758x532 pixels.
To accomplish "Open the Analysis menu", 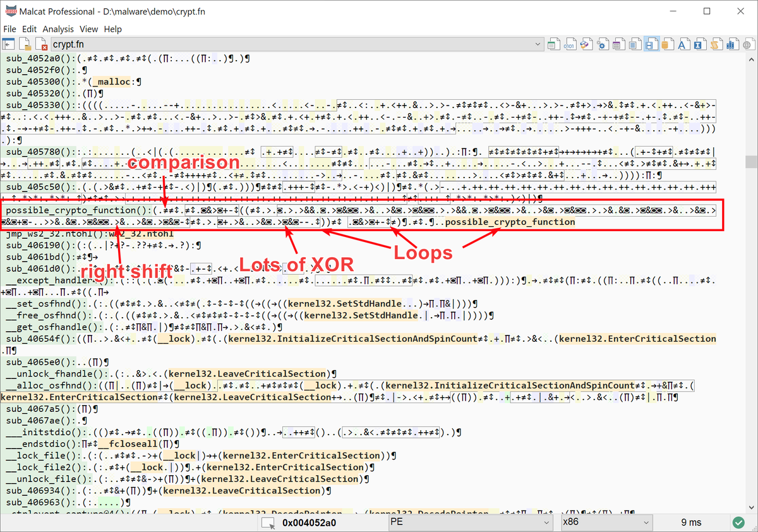I will [x=58, y=29].
